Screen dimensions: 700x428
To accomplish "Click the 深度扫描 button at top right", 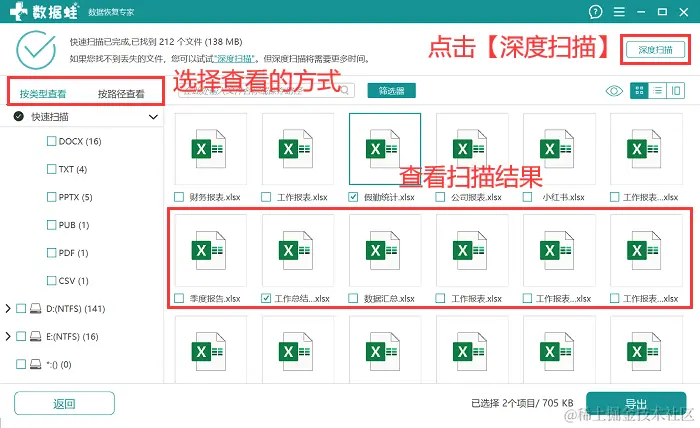I will pos(655,50).
